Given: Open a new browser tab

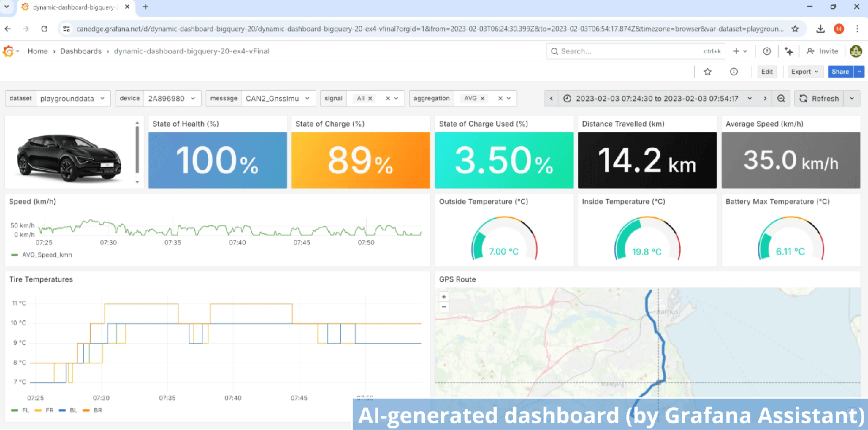Looking at the screenshot, I should point(145,7).
